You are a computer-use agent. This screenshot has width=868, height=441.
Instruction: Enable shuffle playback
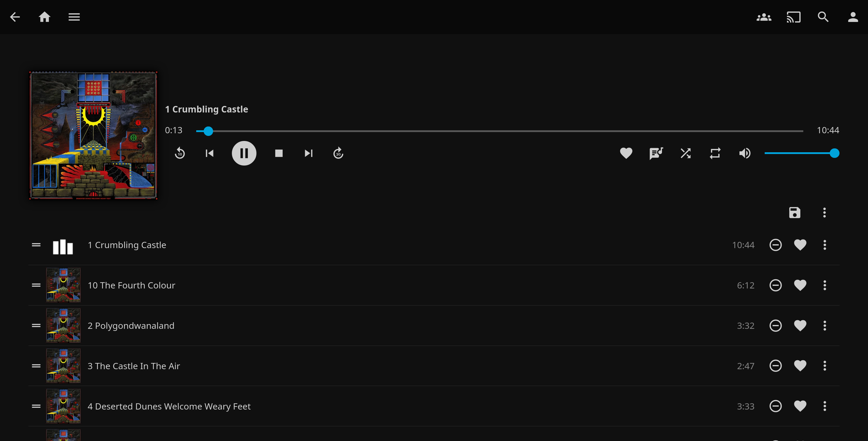[x=686, y=153]
